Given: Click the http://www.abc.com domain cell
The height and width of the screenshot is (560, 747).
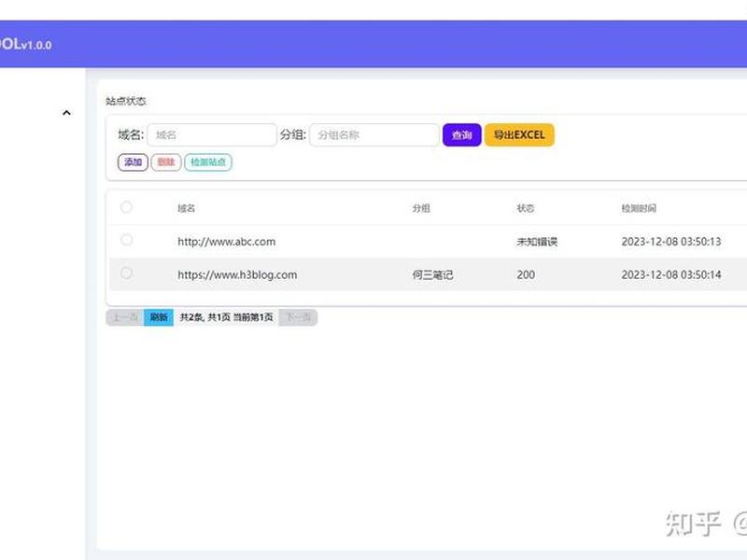Looking at the screenshot, I should tap(226, 242).
